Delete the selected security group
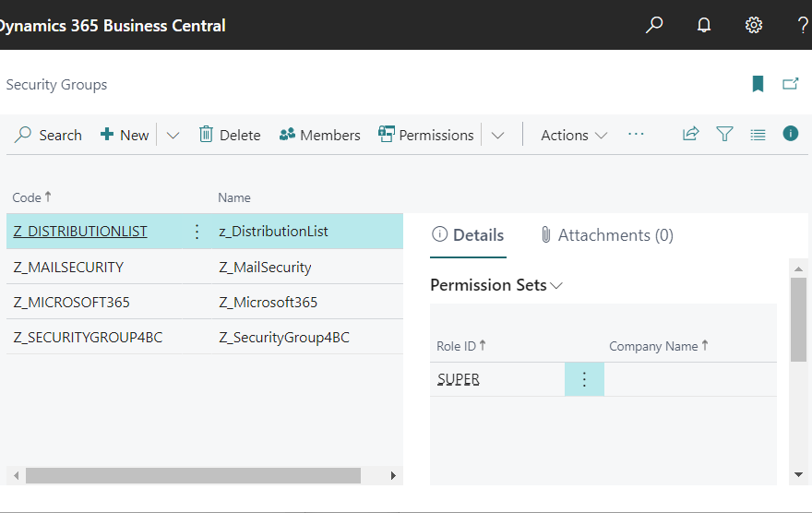The image size is (812, 513). 230,135
